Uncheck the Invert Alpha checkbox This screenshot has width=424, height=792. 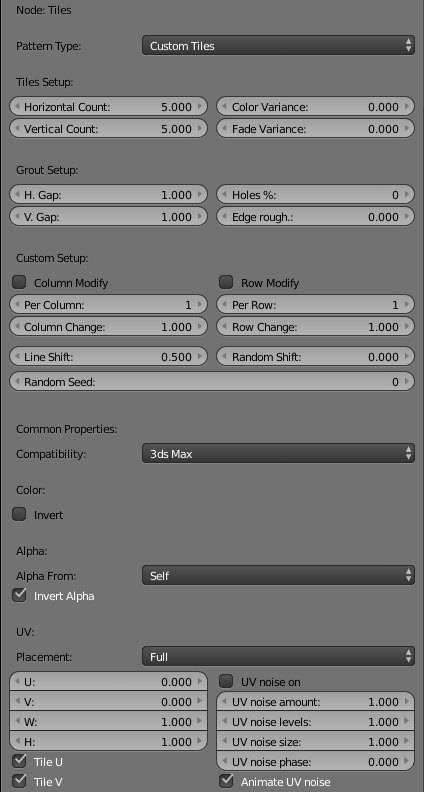pos(19,596)
